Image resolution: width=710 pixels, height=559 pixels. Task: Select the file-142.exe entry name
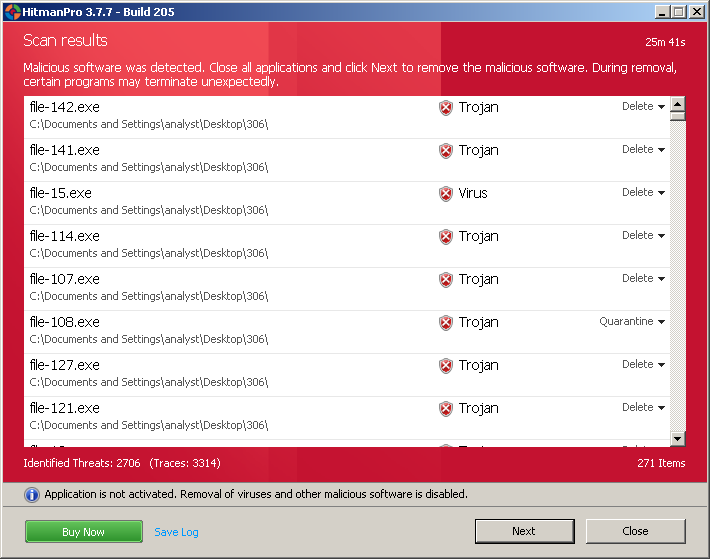[x=64, y=107]
